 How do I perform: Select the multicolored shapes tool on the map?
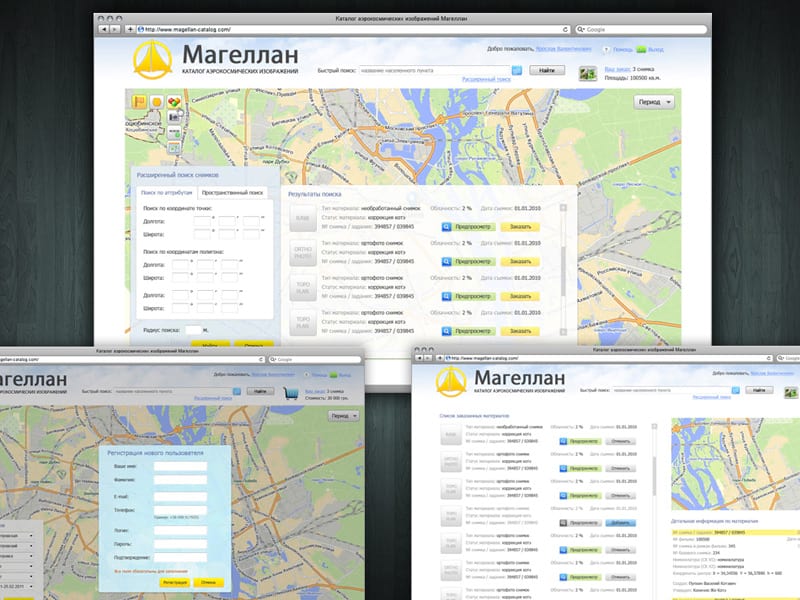[174, 102]
